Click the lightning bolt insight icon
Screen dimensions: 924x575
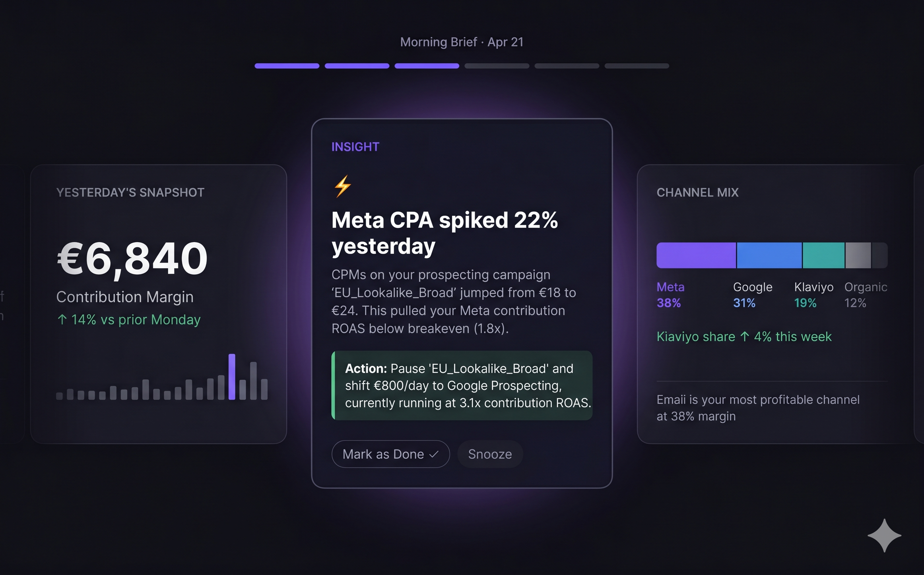tap(343, 186)
